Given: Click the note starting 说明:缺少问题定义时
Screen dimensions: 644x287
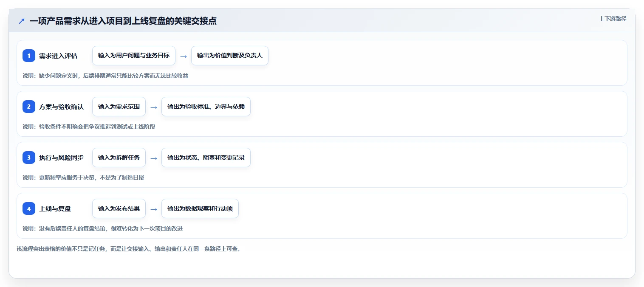Looking at the screenshot, I should click(x=105, y=76).
